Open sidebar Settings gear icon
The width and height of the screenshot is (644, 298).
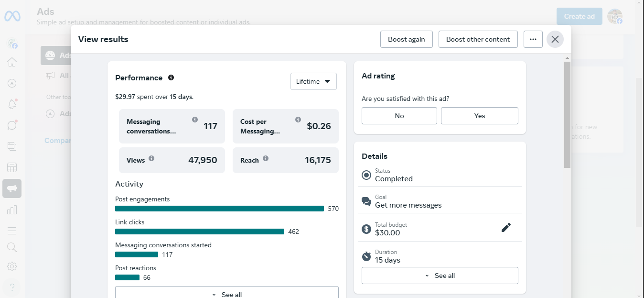[12, 266]
